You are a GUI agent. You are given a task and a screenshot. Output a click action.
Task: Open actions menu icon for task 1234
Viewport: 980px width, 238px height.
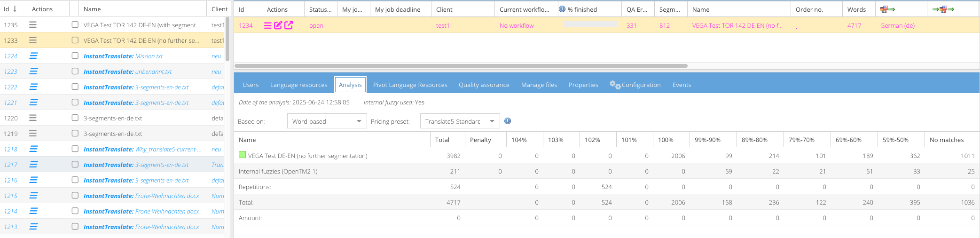click(x=267, y=25)
